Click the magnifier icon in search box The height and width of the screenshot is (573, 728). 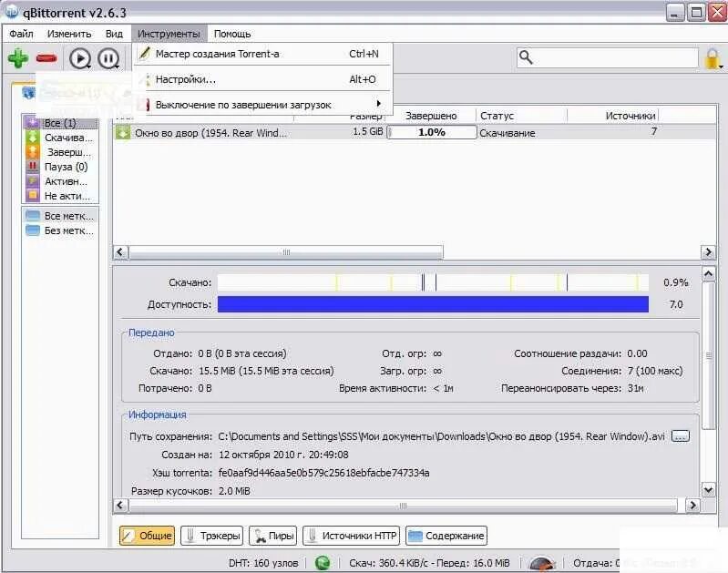point(526,57)
